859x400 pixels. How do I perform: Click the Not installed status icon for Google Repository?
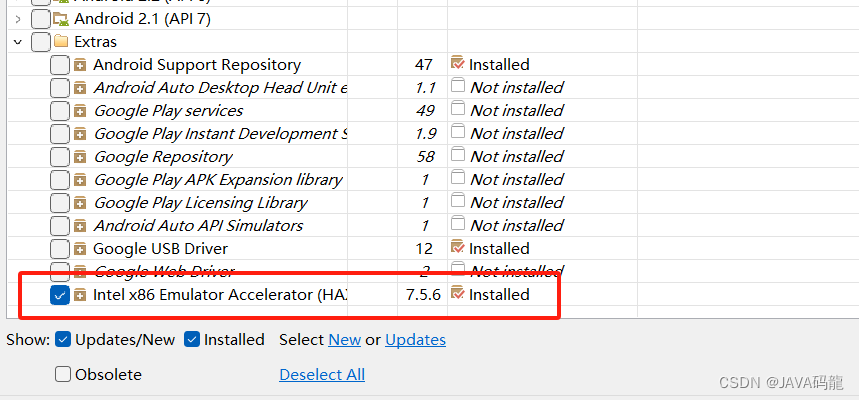click(458, 155)
